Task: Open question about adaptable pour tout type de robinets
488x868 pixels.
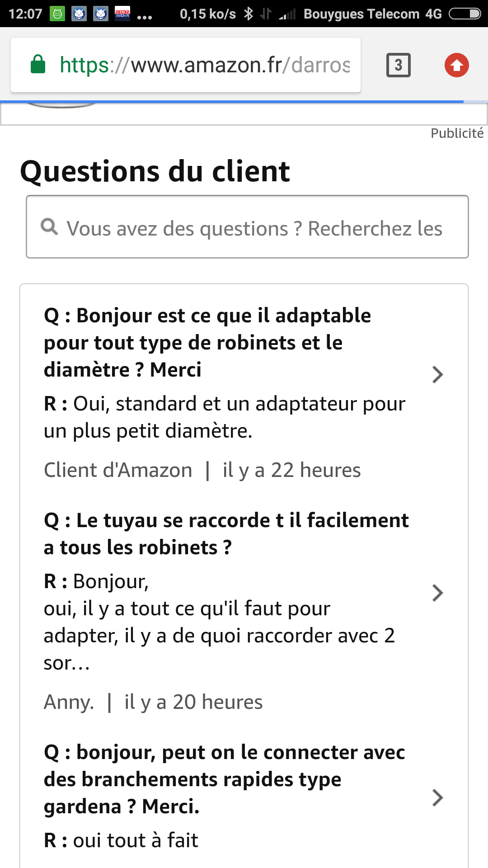Action: coord(207,342)
